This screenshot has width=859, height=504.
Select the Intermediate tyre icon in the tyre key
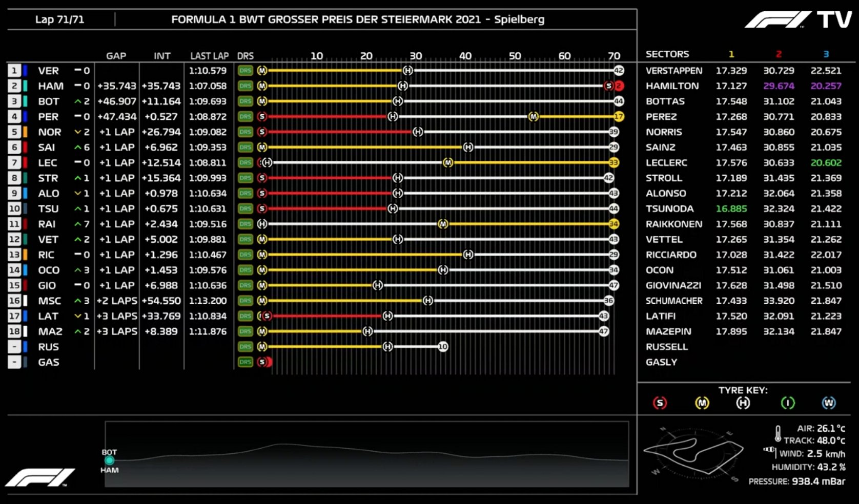tap(787, 403)
